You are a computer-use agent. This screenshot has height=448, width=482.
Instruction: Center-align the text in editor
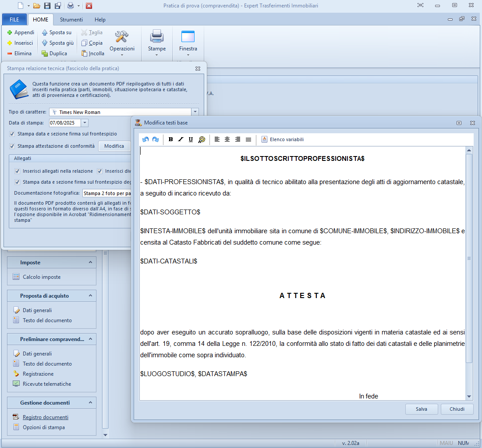coord(227,139)
